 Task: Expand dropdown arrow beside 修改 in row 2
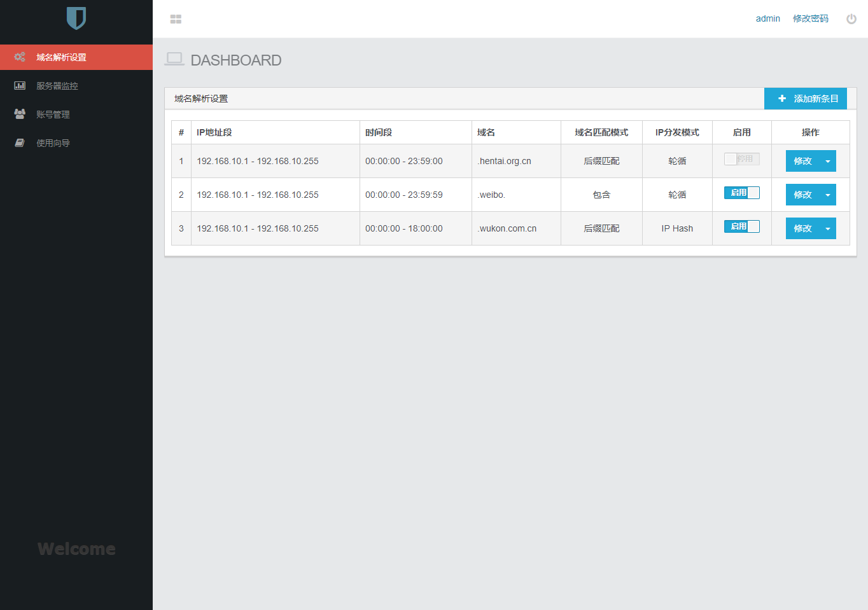click(828, 195)
